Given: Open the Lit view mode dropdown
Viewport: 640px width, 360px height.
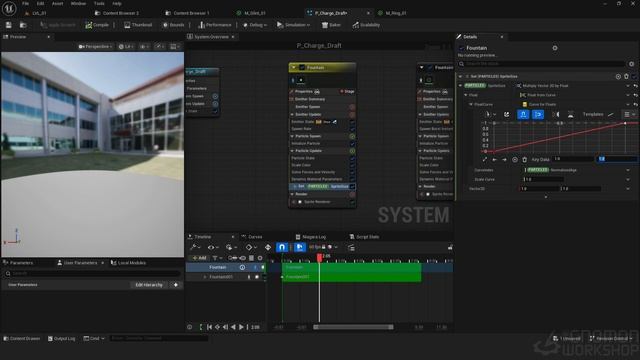Looking at the screenshot, I should (126, 47).
